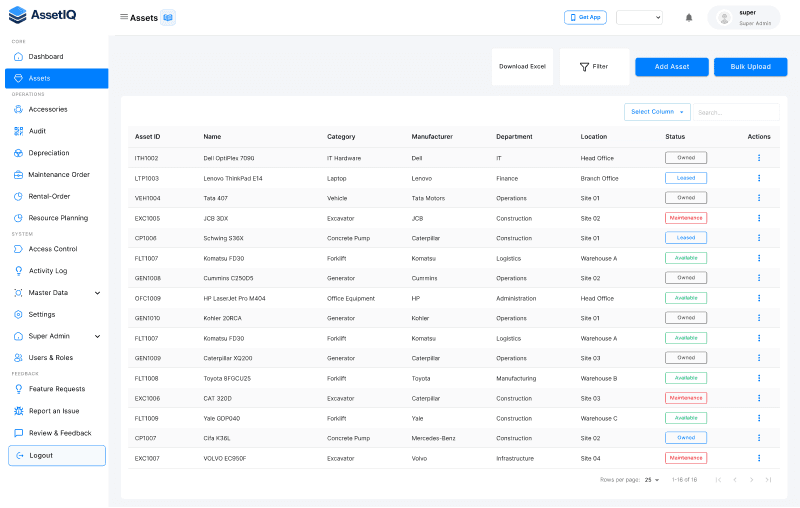Click manufacturer Mercedes-Benz cell

click(433, 438)
